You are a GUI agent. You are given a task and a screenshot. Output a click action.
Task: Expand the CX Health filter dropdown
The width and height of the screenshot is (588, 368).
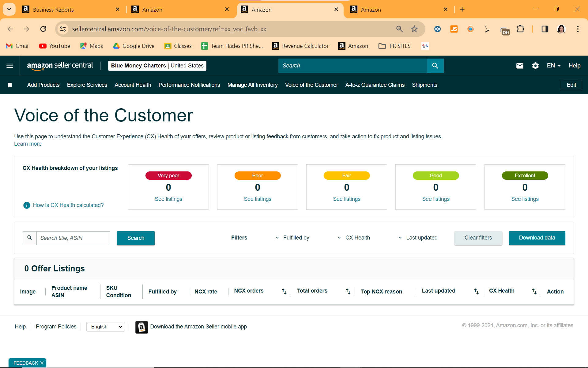(x=353, y=238)
